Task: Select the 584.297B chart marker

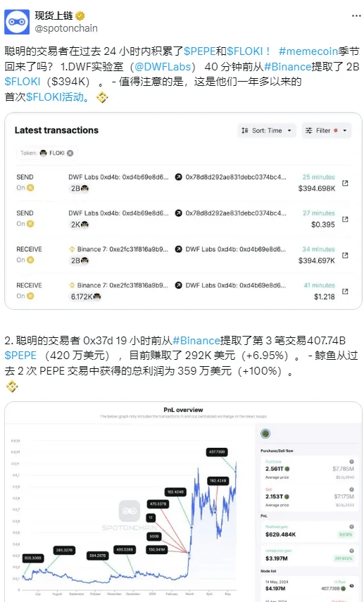Action: [x=98, y=556]
